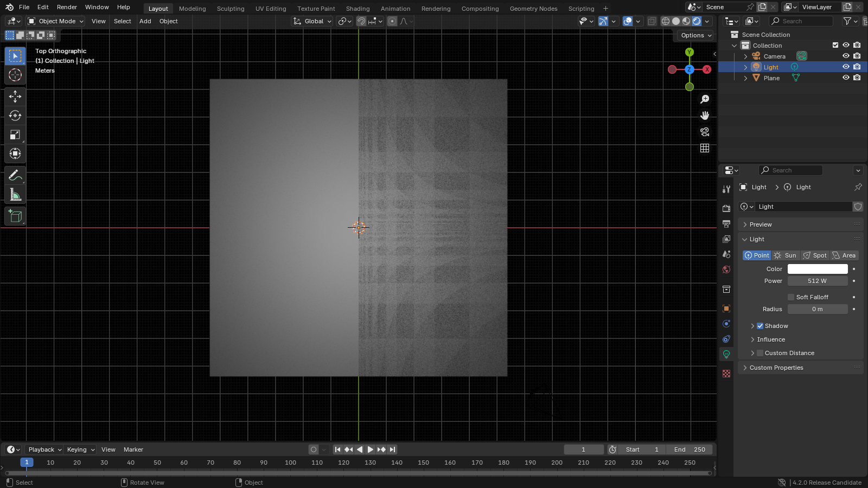Select the Cursor tool in the toolbar
Viewport: 868px width, 488px height.
point(15,75)
